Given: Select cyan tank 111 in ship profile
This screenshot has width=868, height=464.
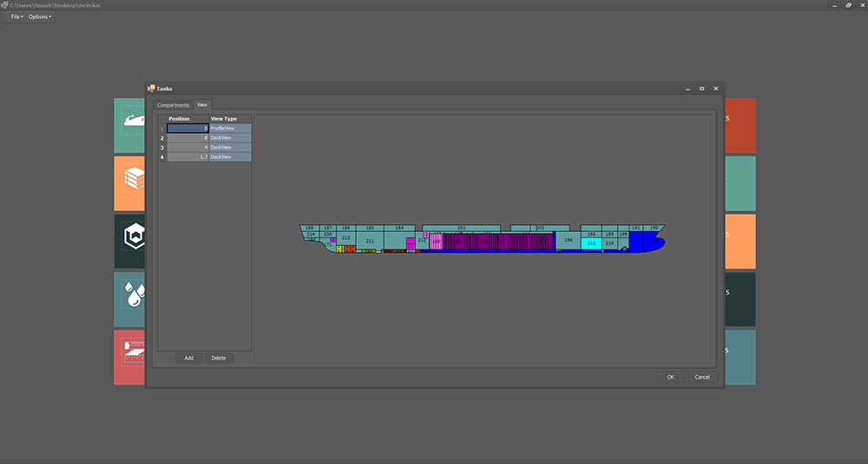Looking at the screenshot, I should pos(591,243).
